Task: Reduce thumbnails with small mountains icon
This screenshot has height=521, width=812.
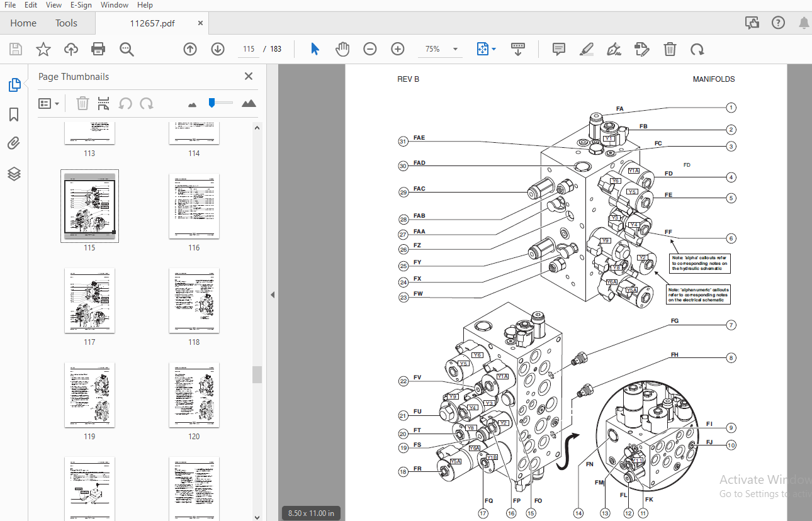Action: [193, 104]
